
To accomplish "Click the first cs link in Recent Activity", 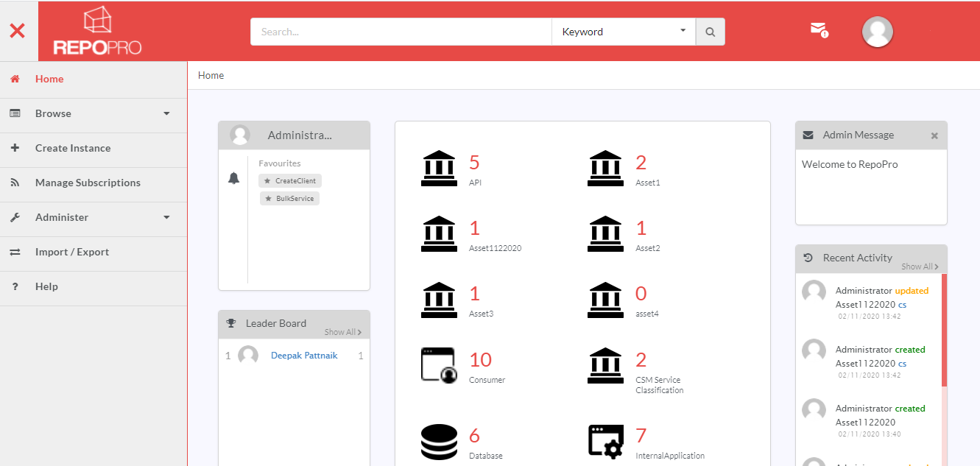I will pos(902,304).
